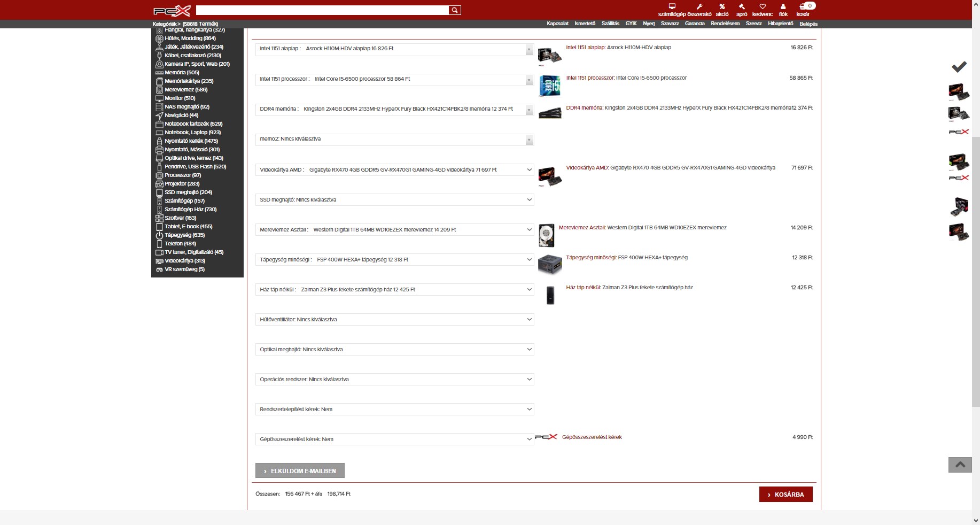Image resolution: width=980 pixels, height=525 pixels.
Task: Click the ELKÜLDÖM E-MAILBEN button
Action: click(300, 470)
